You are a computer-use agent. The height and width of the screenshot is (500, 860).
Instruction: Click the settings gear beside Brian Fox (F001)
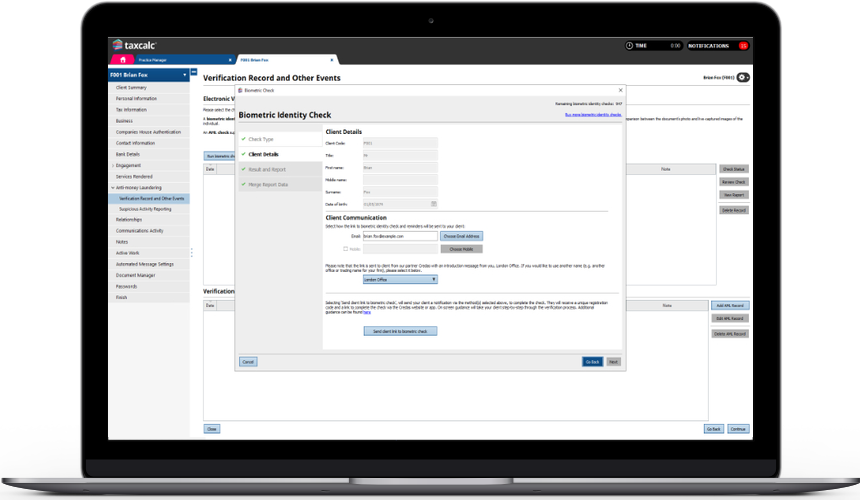pyautogui.click(x=744, y=77)
